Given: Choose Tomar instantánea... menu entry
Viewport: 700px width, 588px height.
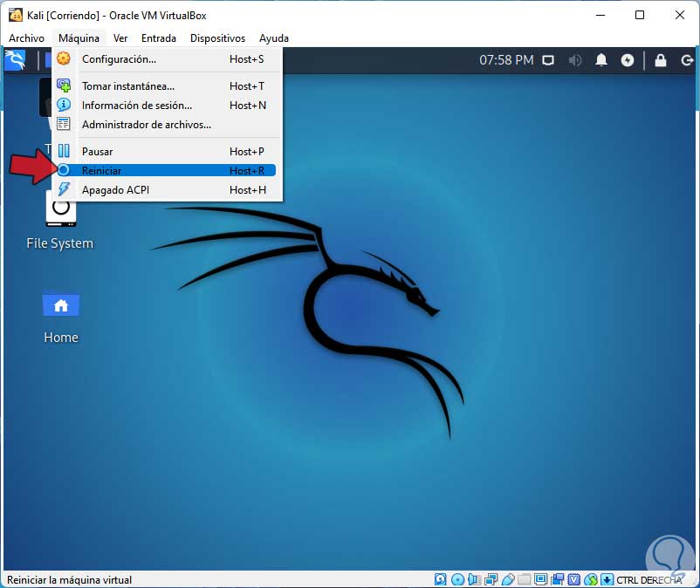Looking at the screenshot, I should (x=167, y=86).
